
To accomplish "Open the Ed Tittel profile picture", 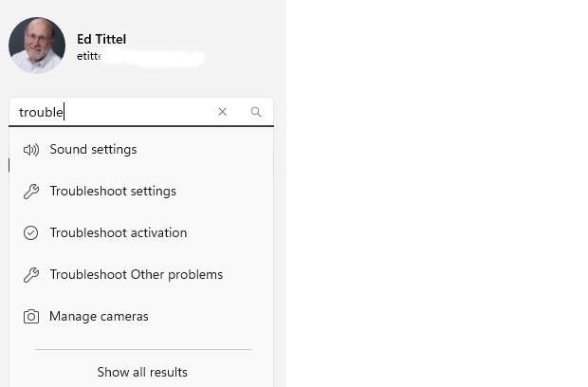I will [x=37, y=46].
